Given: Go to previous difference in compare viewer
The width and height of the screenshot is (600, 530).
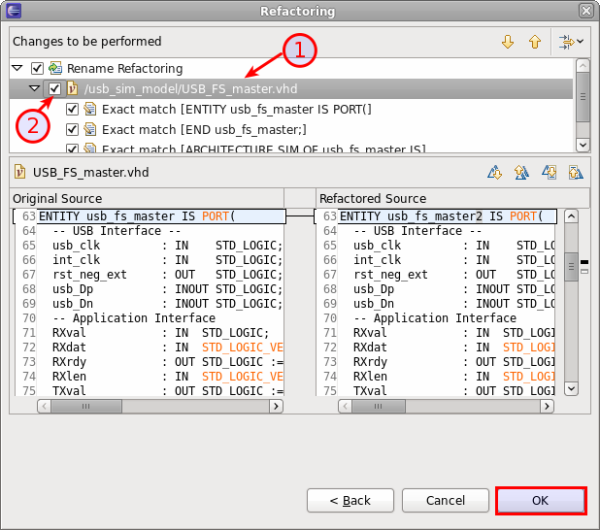Looking at the screenshot, I should (x=522, y=173).
